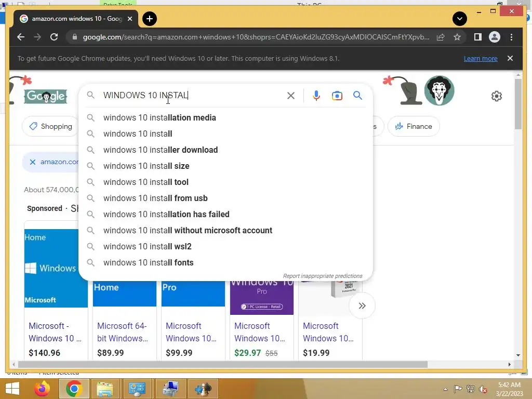Reload the current page
532x399 pixels.
[x=54, y=37]
